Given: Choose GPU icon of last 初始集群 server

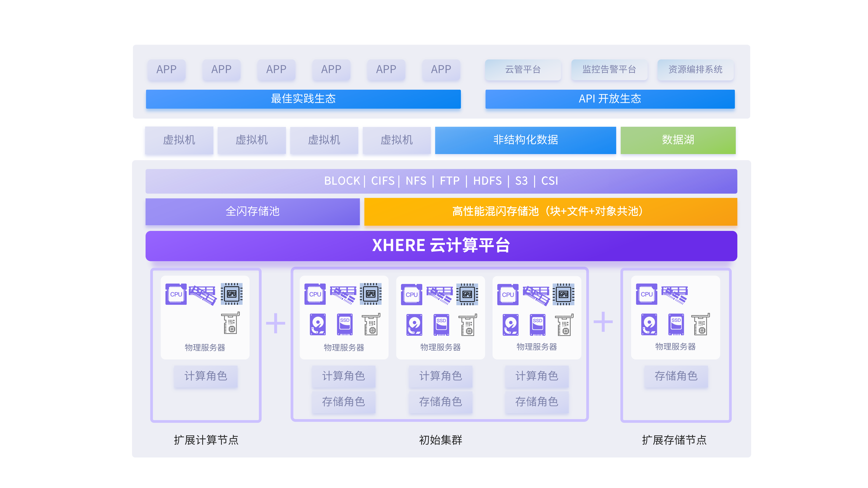Looking at the screenshot, I should [x=563, y=294].
